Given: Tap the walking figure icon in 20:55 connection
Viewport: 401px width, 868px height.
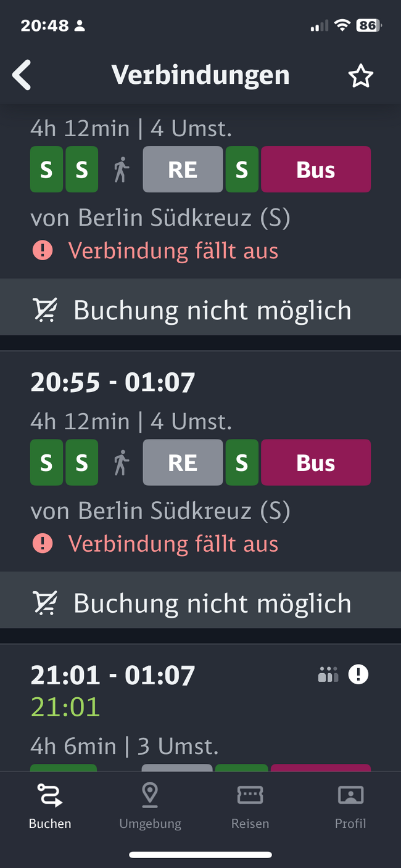Looking at the screenshot, I should point(122,462).
